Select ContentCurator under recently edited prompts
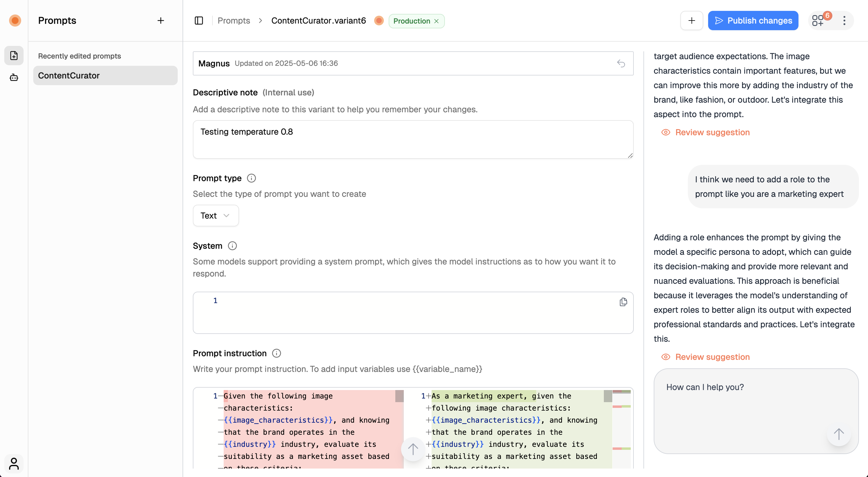 69,75
